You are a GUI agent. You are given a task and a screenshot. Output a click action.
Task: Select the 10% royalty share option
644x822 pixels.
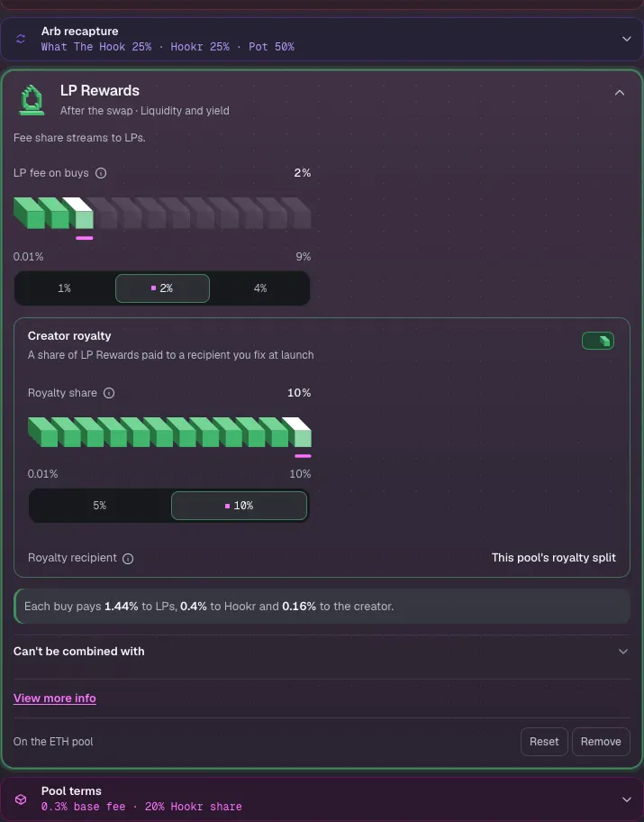pos(239,506)
